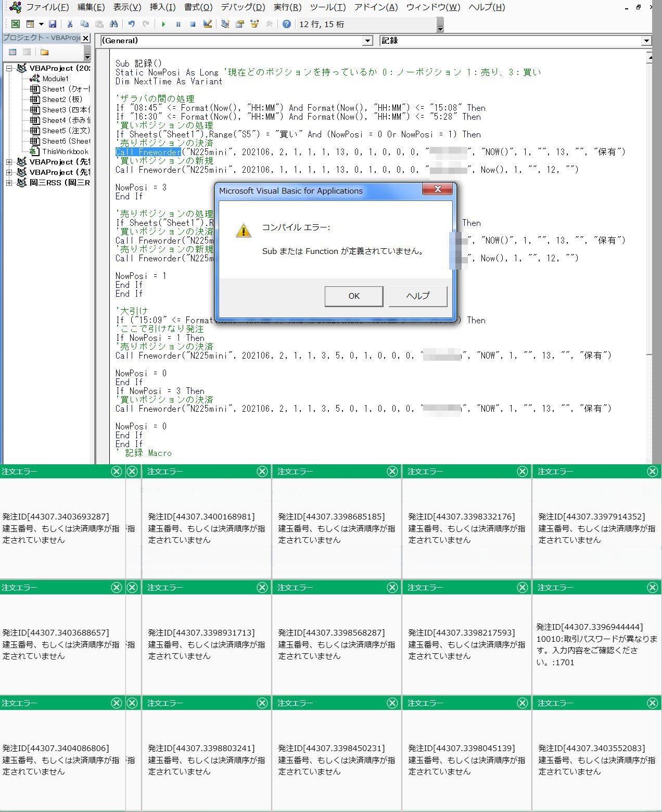Select Module1 in the project tree

pyautogui.click(x=55, y=79)
